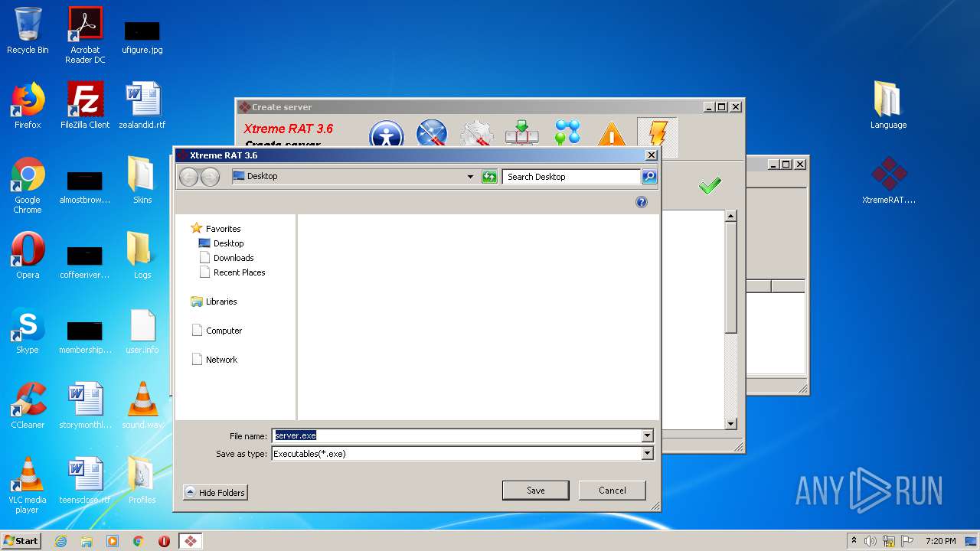Click the green checkmark in Create server window
The width and height of the screenshot is (980, 551).
pyautogui.click(x=710, y=185)
